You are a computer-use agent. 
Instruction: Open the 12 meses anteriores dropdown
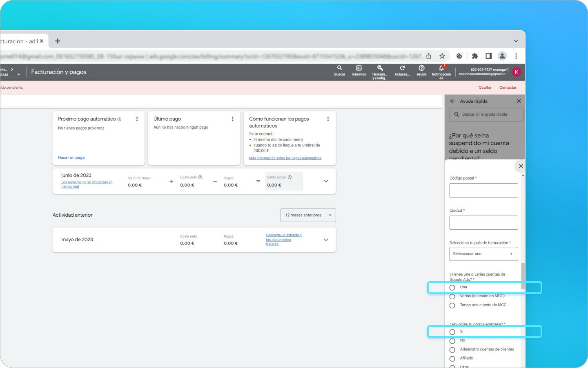(308, 215)
